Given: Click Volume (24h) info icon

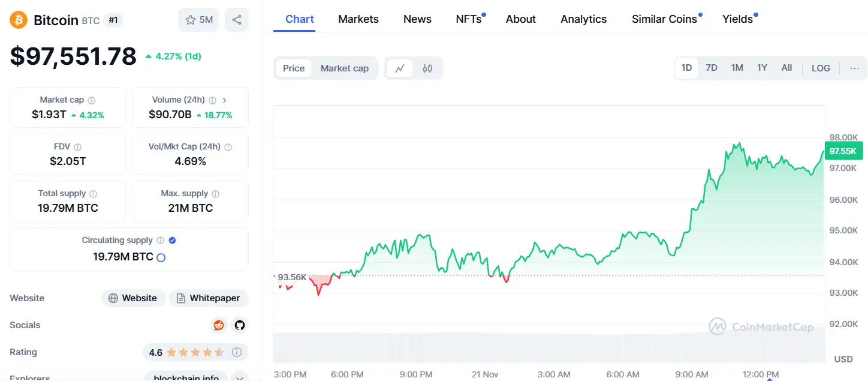Looking at the screenshot, I should tap(212, 100).
